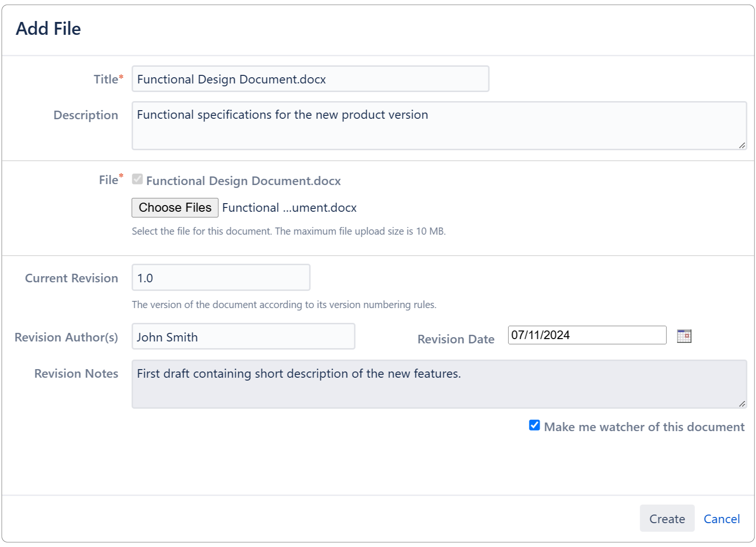Click the Description box resize handle
The height and width of the screenshot is (547, 756).
[x=742, y=145]
